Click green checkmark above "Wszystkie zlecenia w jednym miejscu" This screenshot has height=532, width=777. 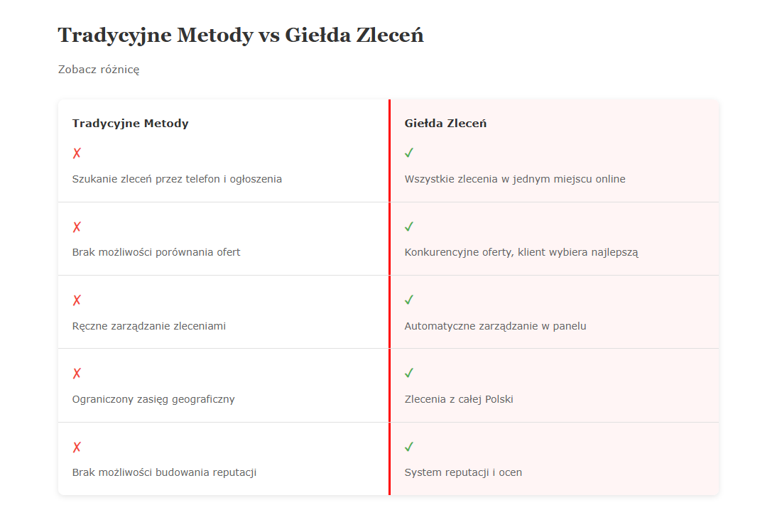(409, 153)
